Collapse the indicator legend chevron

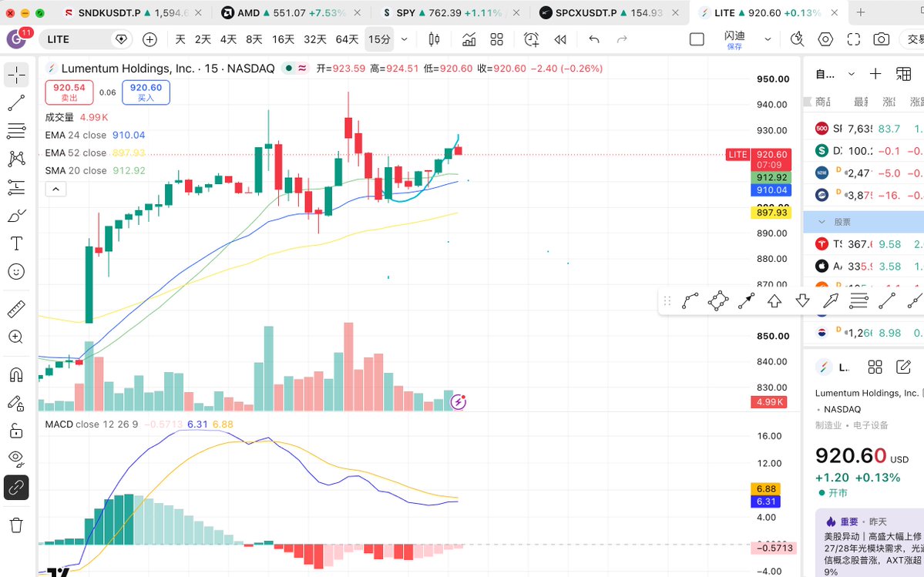click(56, 189)
